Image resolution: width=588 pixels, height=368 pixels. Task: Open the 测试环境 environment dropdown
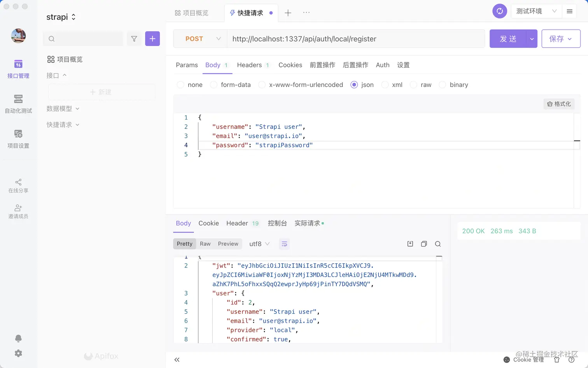tap(536, 11)
